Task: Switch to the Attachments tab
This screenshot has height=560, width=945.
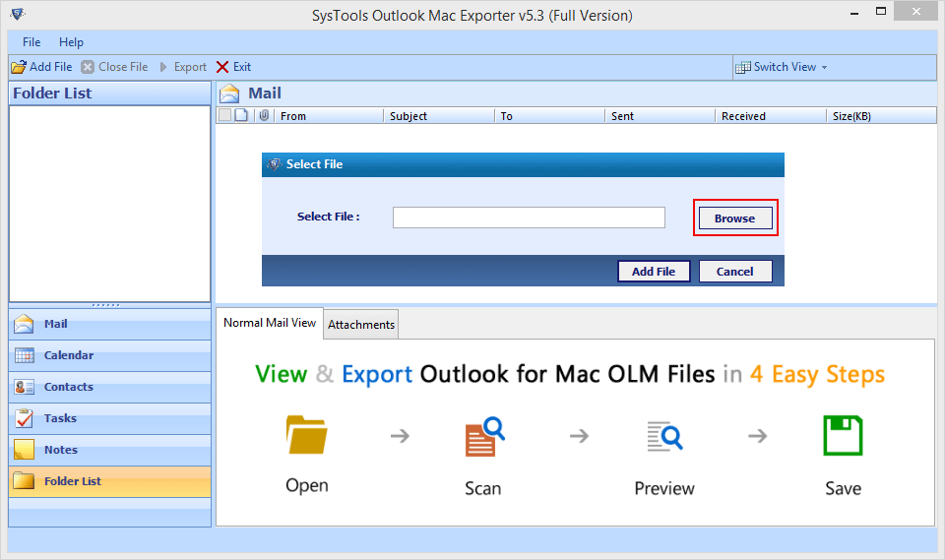Action: pos(361,325)
